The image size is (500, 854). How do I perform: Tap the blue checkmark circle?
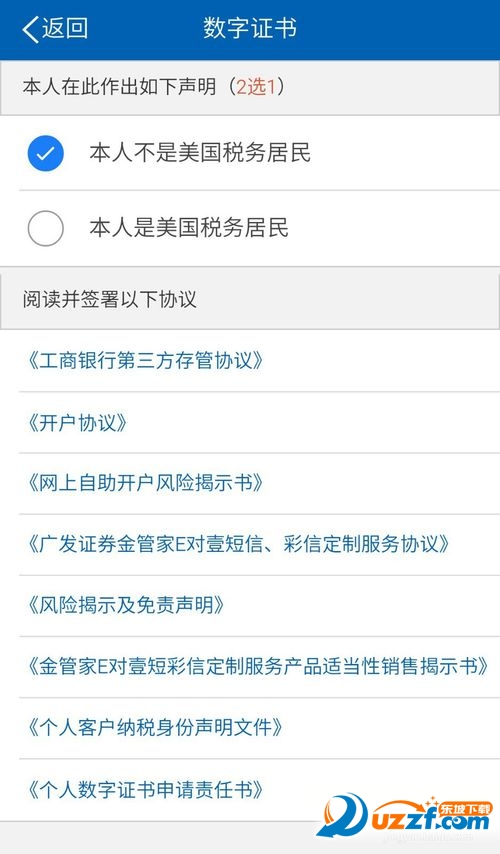(x=46, y=153)
